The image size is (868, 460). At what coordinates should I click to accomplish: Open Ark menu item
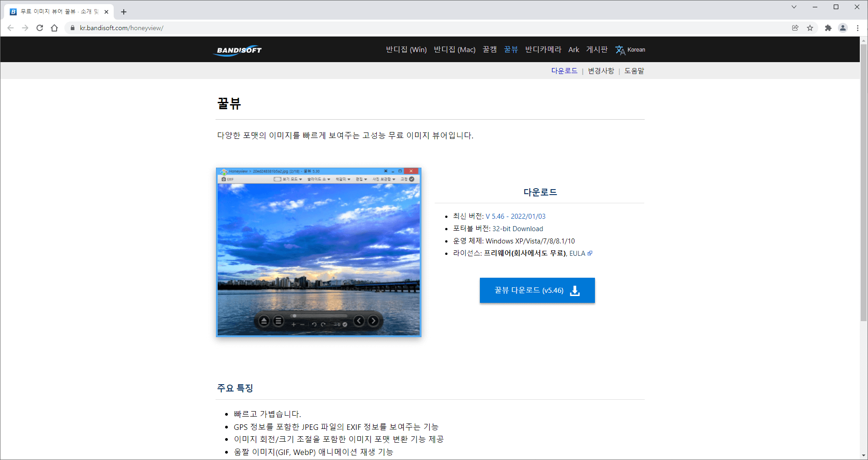coord(574,49)
